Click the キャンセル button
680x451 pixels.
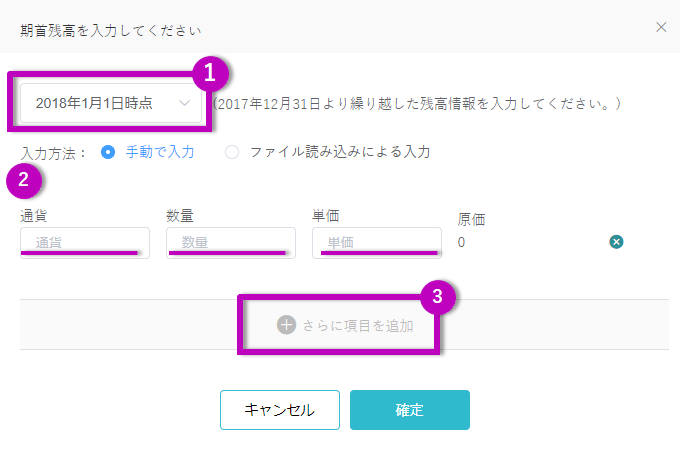point(280,410)
